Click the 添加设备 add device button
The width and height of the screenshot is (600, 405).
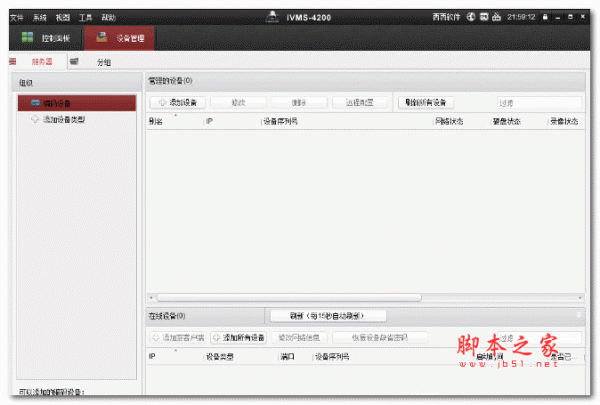178,102
